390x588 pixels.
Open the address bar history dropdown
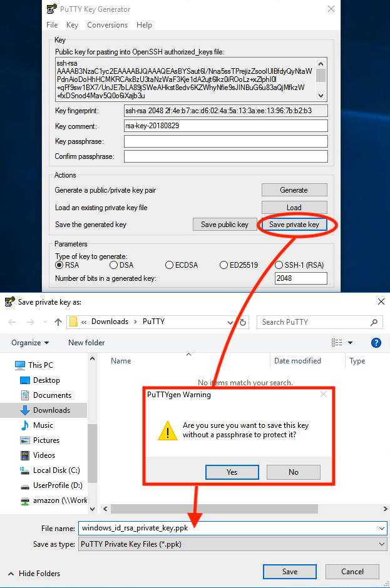pyautogui.click(x=230, y=322)
